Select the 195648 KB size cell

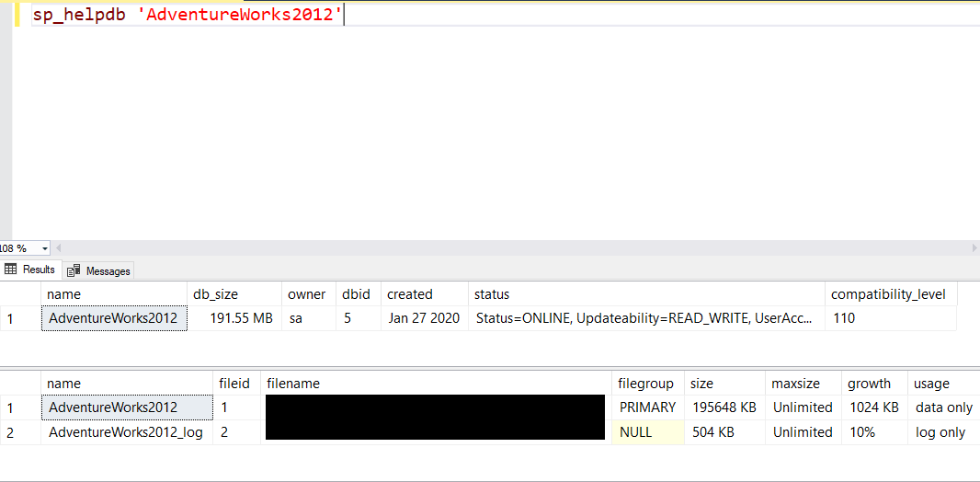(725, 407)
